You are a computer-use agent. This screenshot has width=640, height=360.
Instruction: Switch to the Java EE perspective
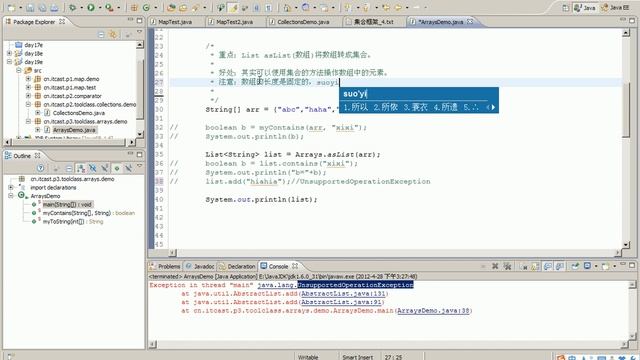(x=615, y=7)
